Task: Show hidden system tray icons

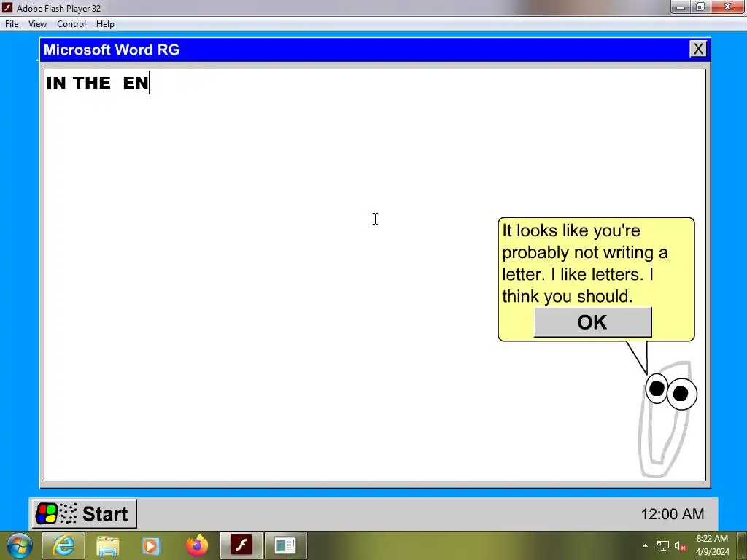Action: [645, 545]
